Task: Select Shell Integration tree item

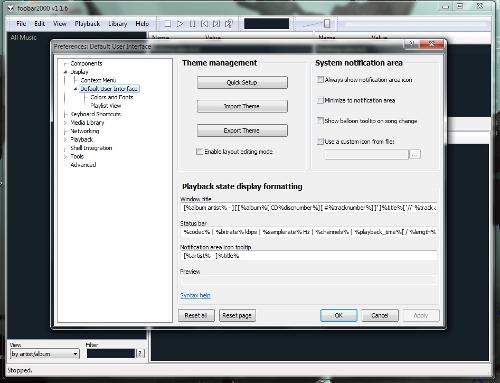Action: click(91, 148)
